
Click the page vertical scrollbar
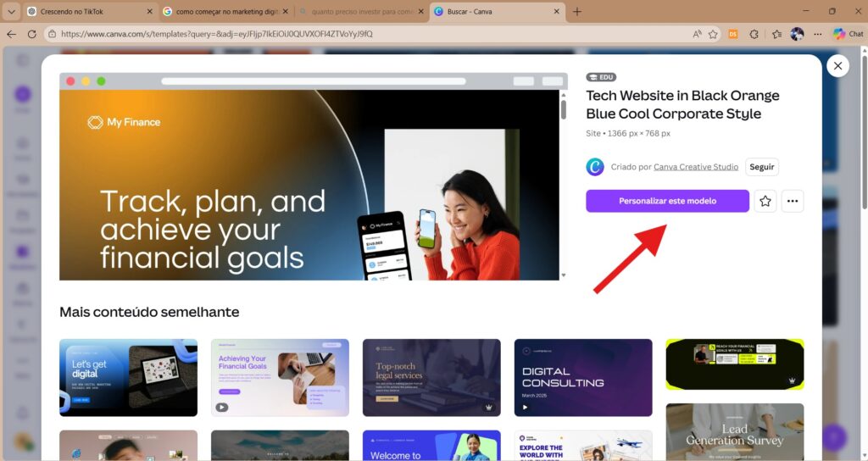pos(864,131)
